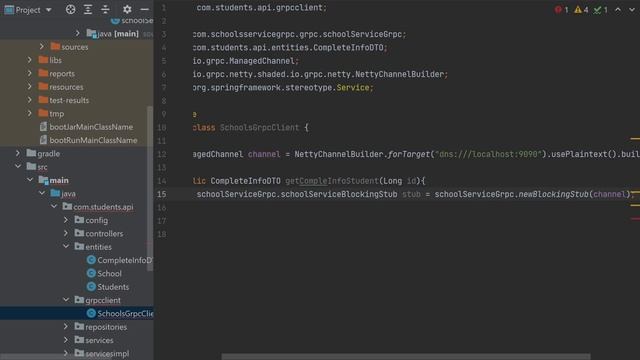Expand the controllers package
The height and width of the screenshot is (360, 640).
(66, 233)
